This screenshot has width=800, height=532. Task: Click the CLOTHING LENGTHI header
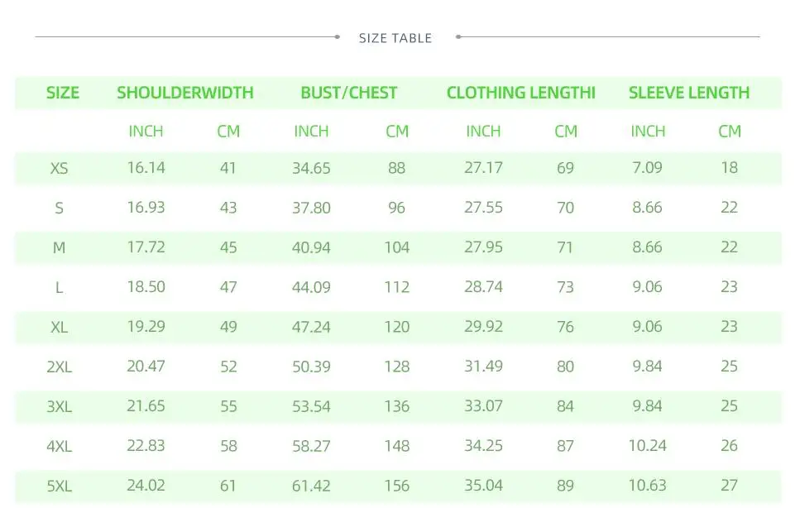(x=521, y=93)
